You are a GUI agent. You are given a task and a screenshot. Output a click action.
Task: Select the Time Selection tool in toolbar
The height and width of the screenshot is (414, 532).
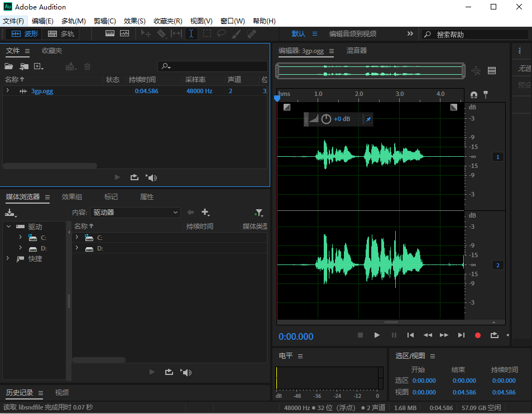pyautogui.click(x=191, y=33)
